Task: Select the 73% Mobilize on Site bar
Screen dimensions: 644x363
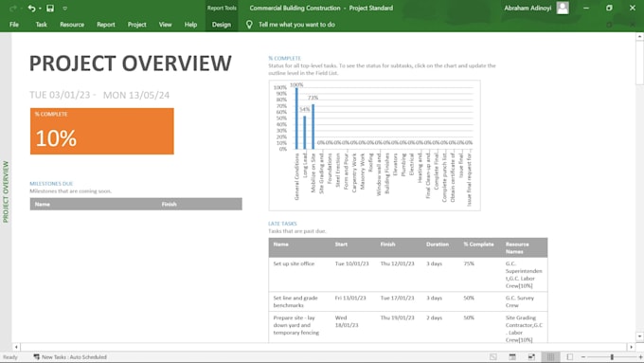Action: [x=313, y=127]
